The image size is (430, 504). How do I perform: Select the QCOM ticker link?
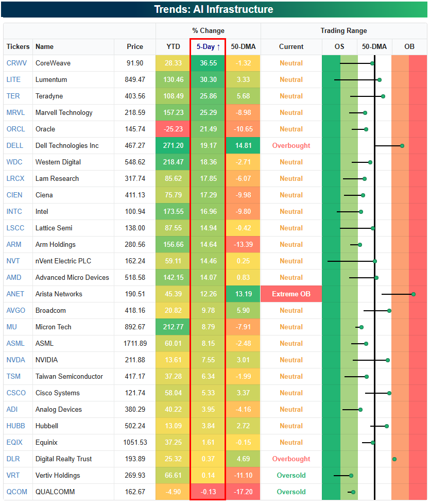click(16, 492)
